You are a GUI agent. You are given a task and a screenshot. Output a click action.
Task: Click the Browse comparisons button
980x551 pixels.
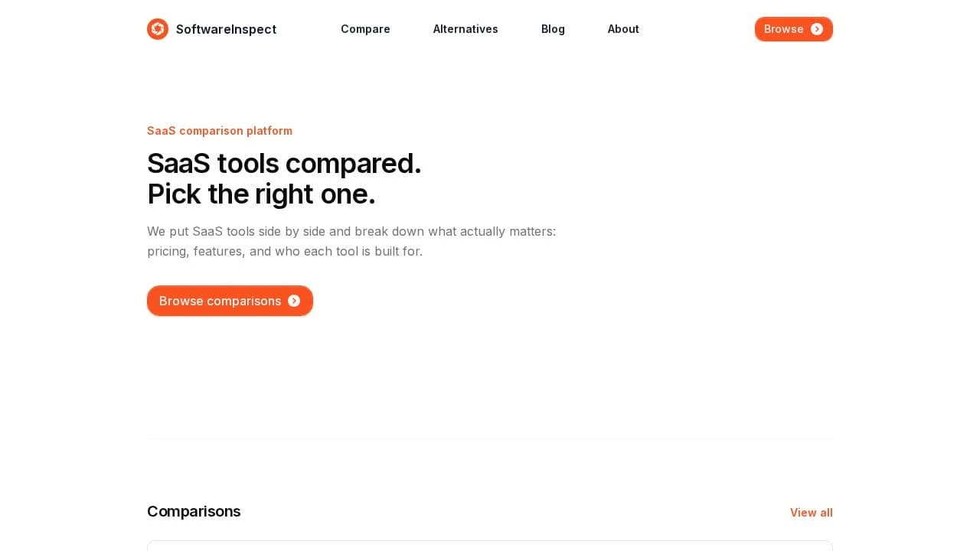220,301
